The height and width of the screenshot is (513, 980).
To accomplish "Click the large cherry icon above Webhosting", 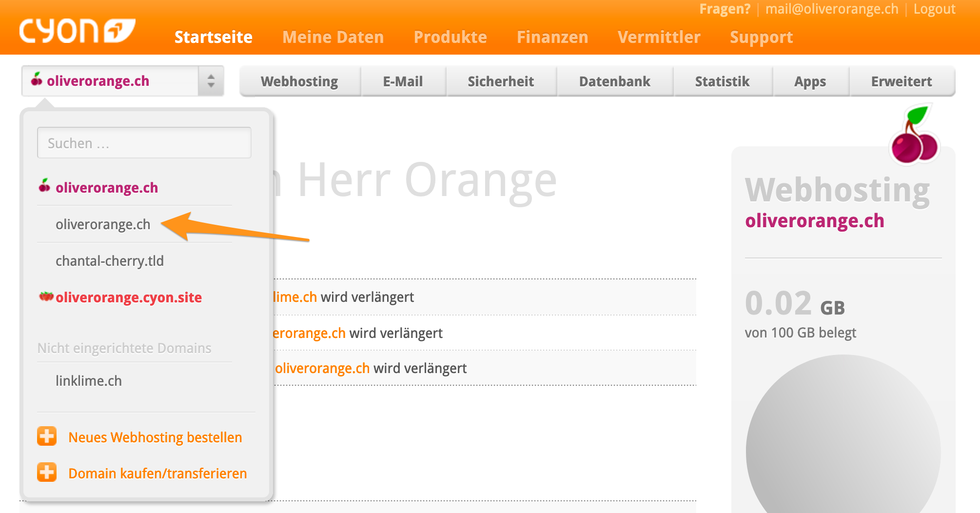I will pyautogui.click(x=914, y=135).
